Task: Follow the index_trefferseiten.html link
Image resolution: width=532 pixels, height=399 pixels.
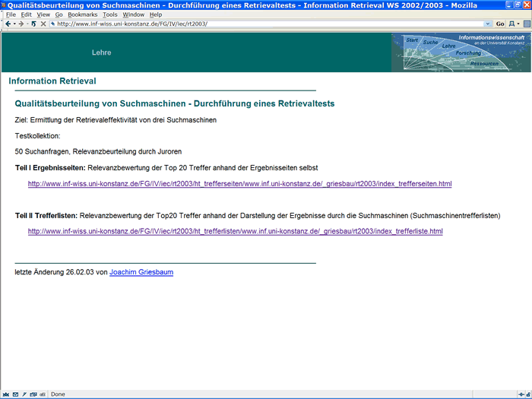Action: [x=239, y=184]
